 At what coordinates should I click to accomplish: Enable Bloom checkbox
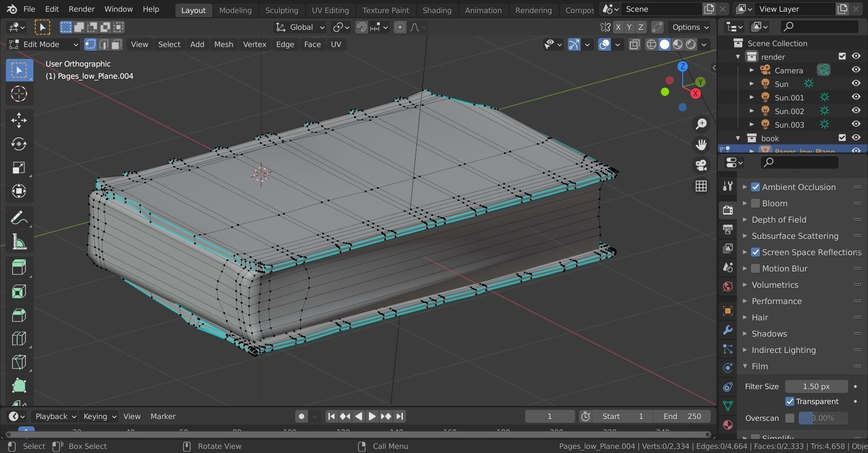tap(755, 203)
